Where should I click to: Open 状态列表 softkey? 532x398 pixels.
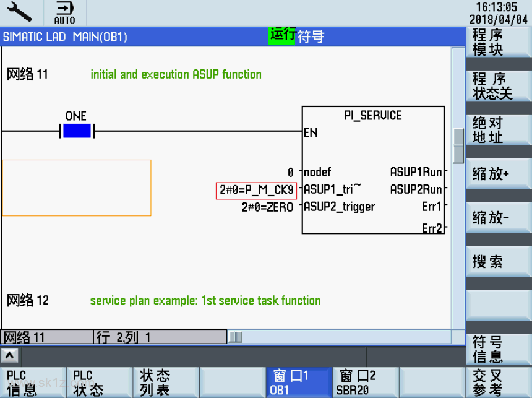click(x=166, y=383)
